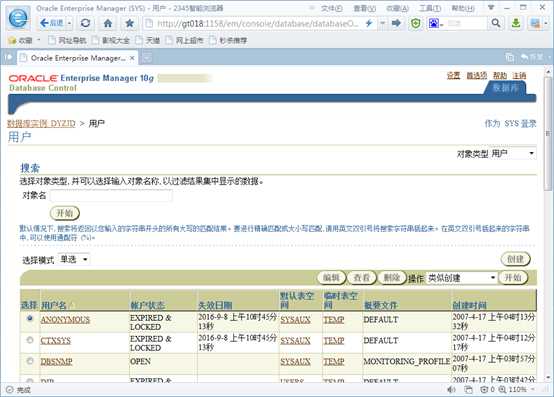Reload the page with the refresh icon
Viewport: 554px width, 397px height.
pos(85,23)
